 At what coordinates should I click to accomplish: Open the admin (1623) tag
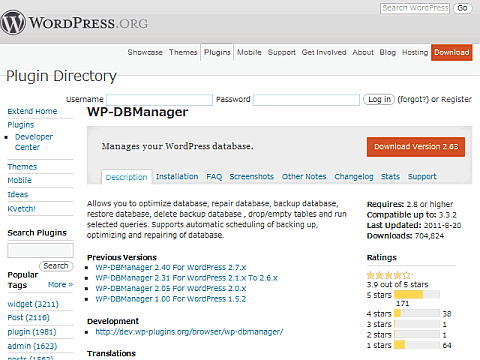pos(32,346)
